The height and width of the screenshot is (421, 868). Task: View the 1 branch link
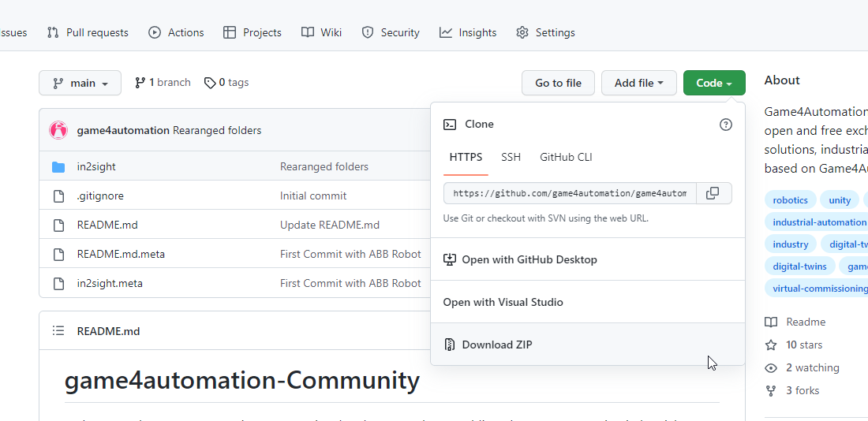coord(163,83)
